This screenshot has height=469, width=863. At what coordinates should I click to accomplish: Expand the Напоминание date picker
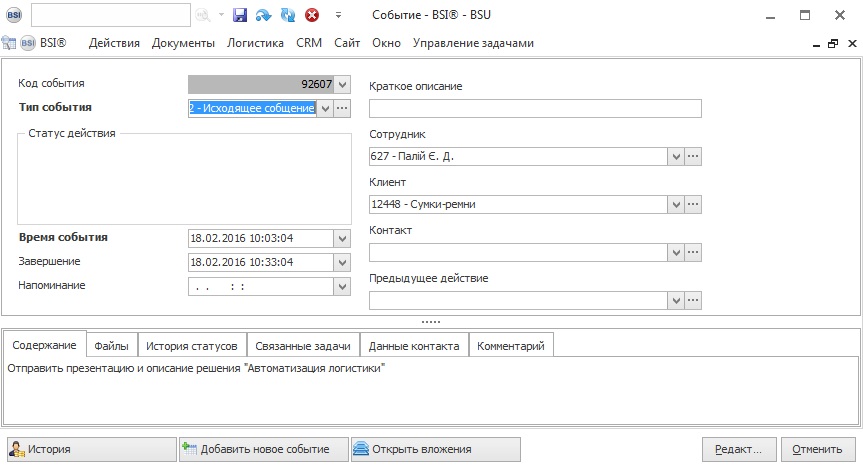343,286
